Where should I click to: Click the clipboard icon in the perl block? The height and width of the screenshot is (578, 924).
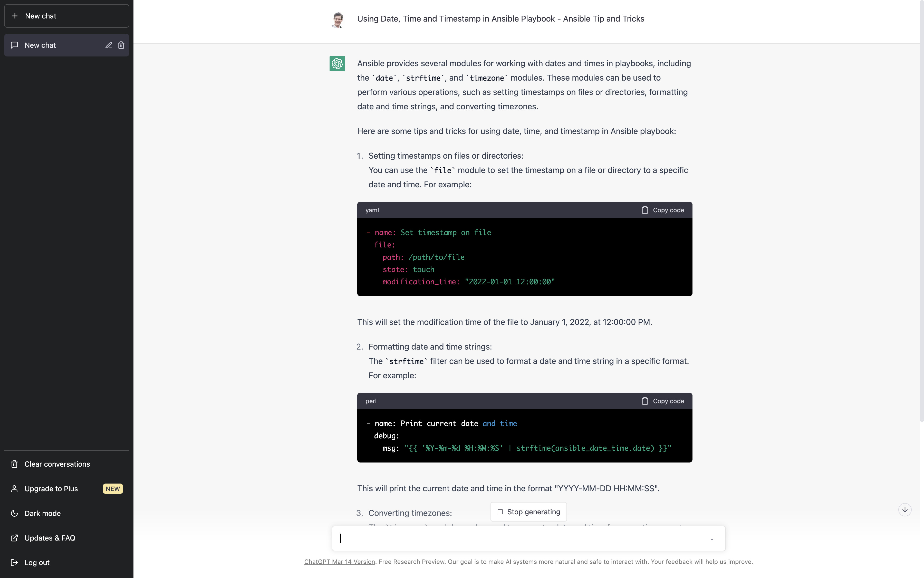644,401
